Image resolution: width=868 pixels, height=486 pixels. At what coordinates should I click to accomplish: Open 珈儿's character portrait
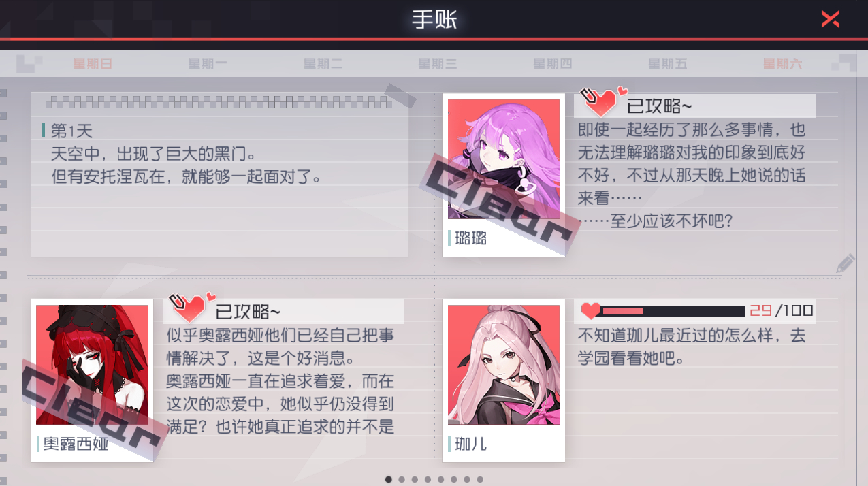[x=504, y=365]
